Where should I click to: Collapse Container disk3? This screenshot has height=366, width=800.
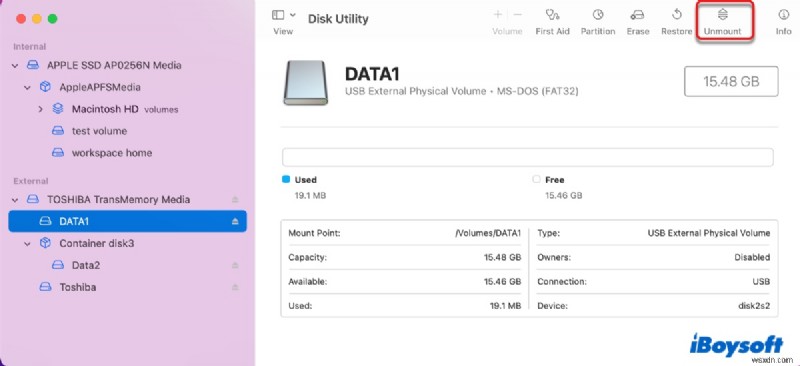click(x=28, y=243)
